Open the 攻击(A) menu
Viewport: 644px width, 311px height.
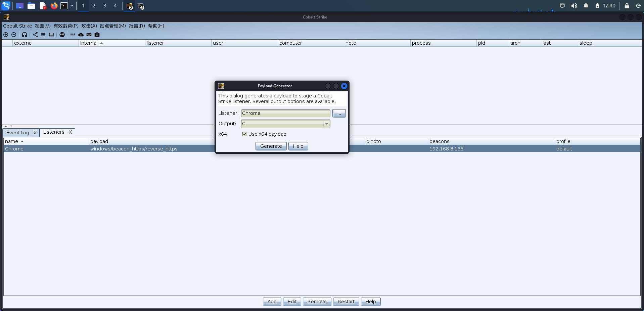point(89,26)
